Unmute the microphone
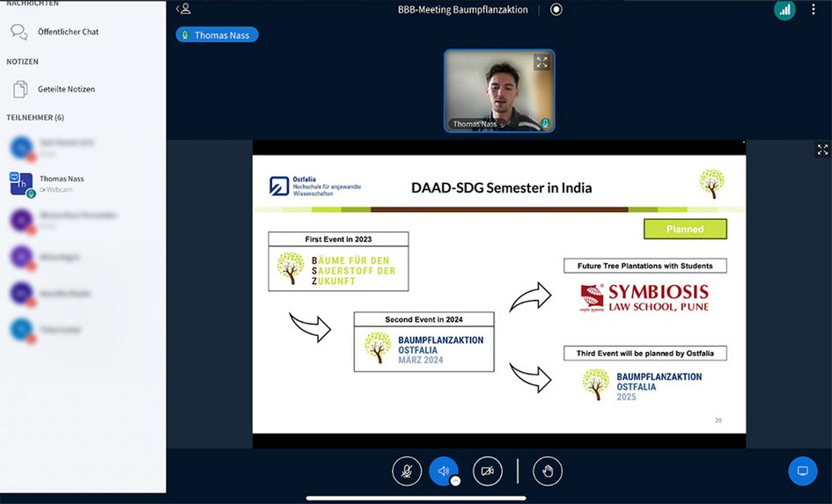 tap(407, 471)
